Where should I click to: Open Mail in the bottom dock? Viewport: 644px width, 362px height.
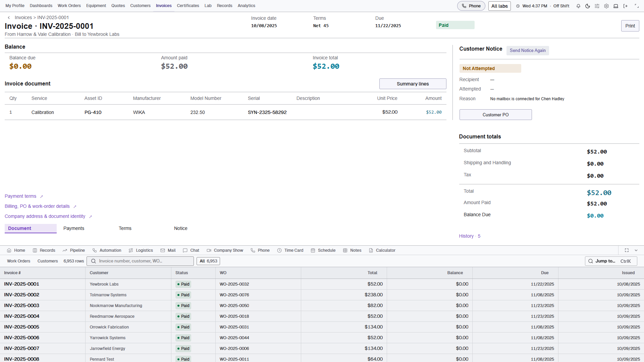168,250
